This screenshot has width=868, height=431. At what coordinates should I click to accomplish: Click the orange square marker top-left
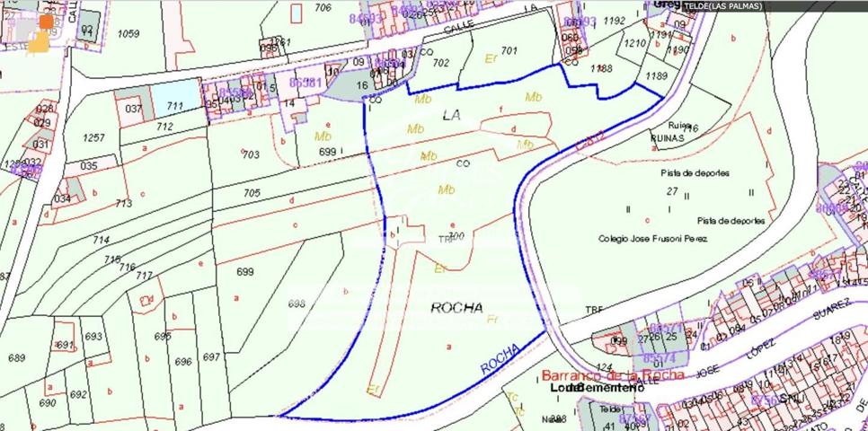(x=47, y=22)
